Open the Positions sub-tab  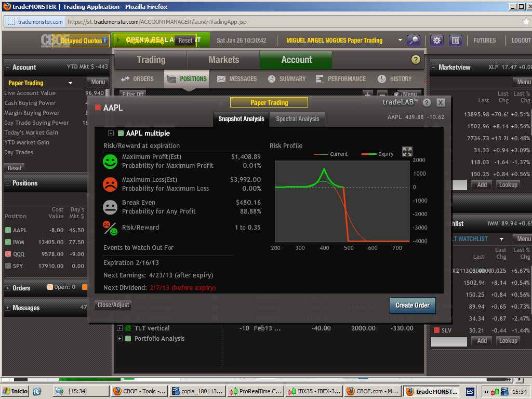tap(187, 79)
